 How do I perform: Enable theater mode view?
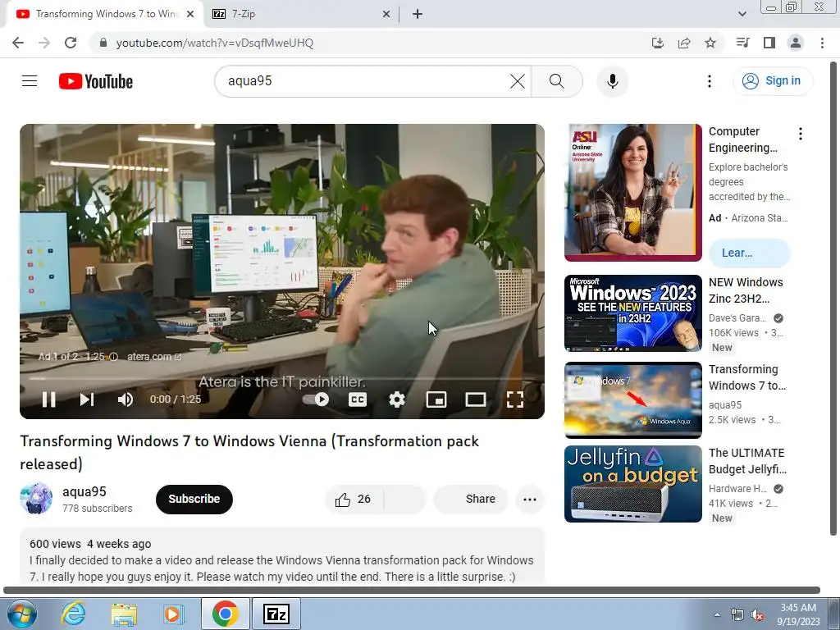[476, 399]
